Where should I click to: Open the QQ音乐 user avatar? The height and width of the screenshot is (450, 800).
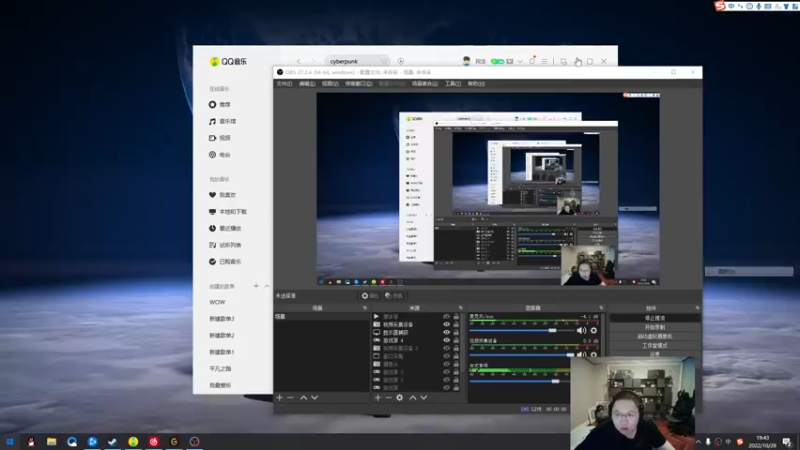point(466,61)
